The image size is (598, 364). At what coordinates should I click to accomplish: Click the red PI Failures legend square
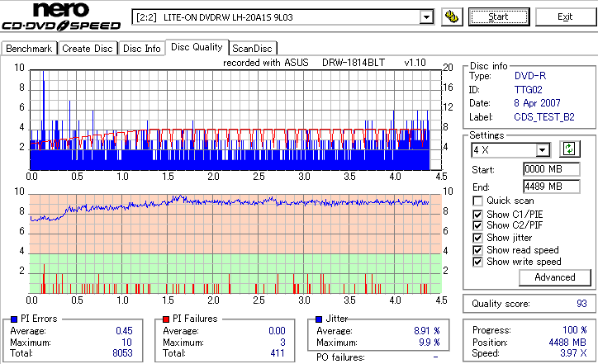click(166, 319)
